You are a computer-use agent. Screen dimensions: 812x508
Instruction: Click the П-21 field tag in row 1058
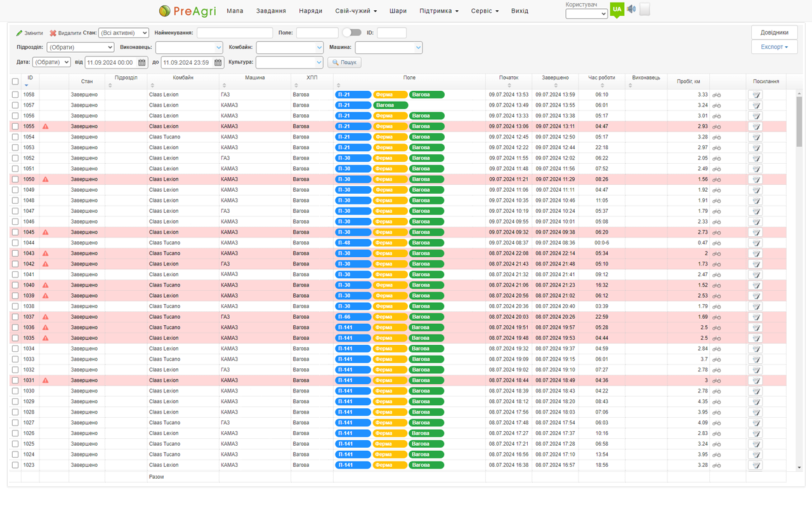(x=353, y=95)
